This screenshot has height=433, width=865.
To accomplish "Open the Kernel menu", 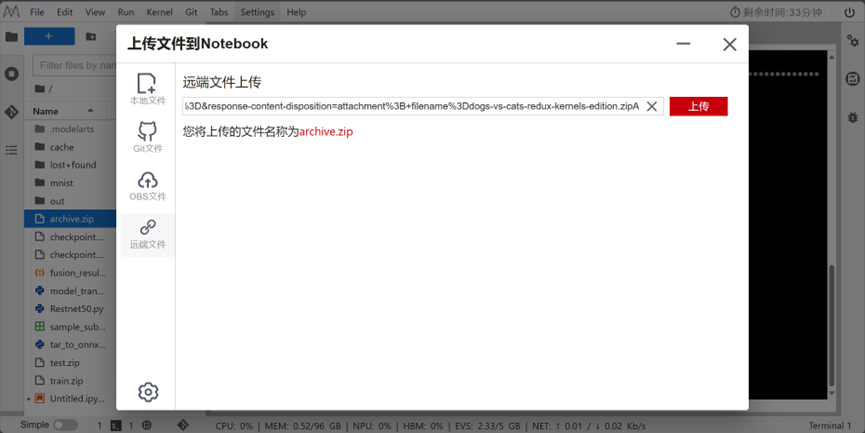I will (x=159, y=12).
